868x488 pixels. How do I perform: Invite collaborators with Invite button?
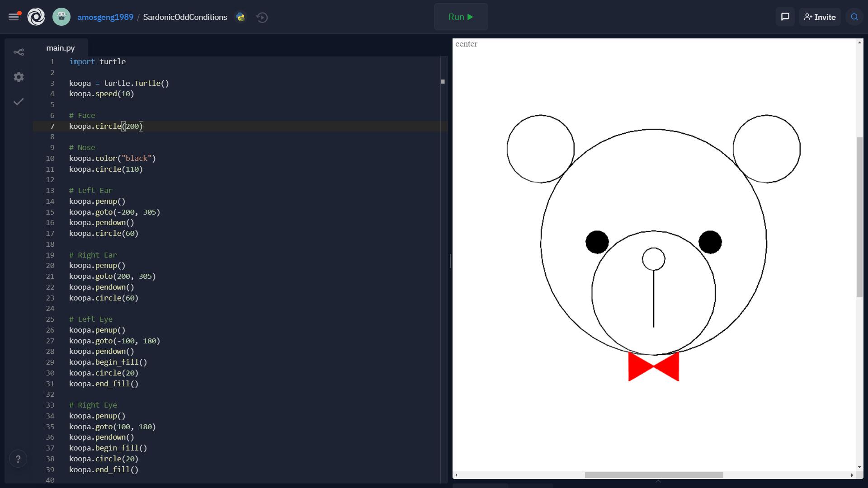pyautogui.click(x=820, y=17)
